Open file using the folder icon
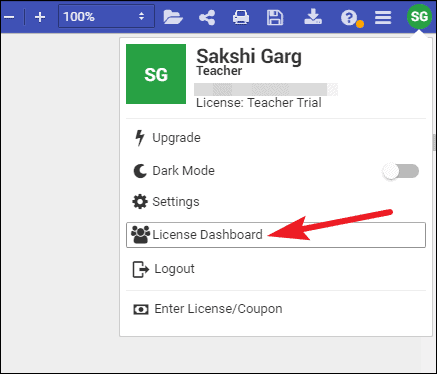Viewport: 437px width, 374px height. (x=173, y=17)
